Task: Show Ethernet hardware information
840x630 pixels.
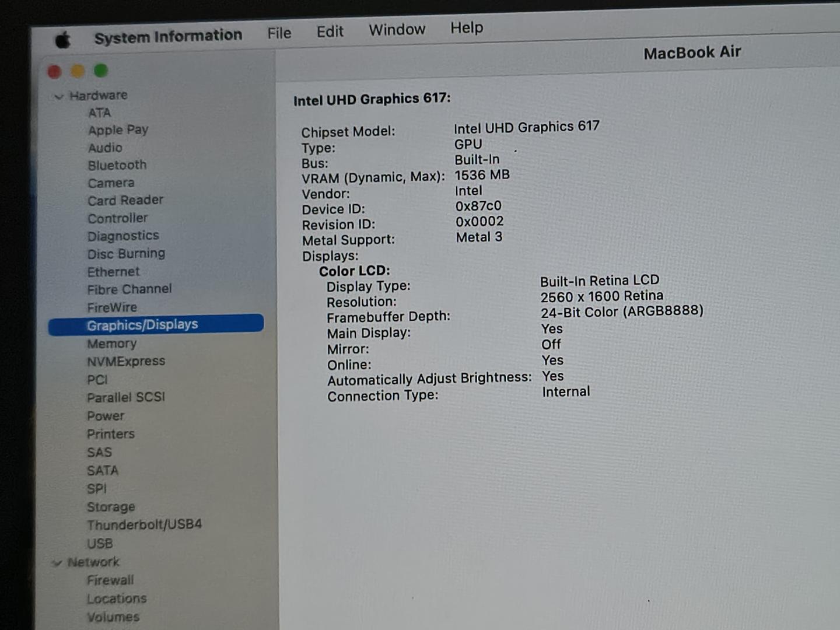Action: pyautogui.click(x=114, y=272)
